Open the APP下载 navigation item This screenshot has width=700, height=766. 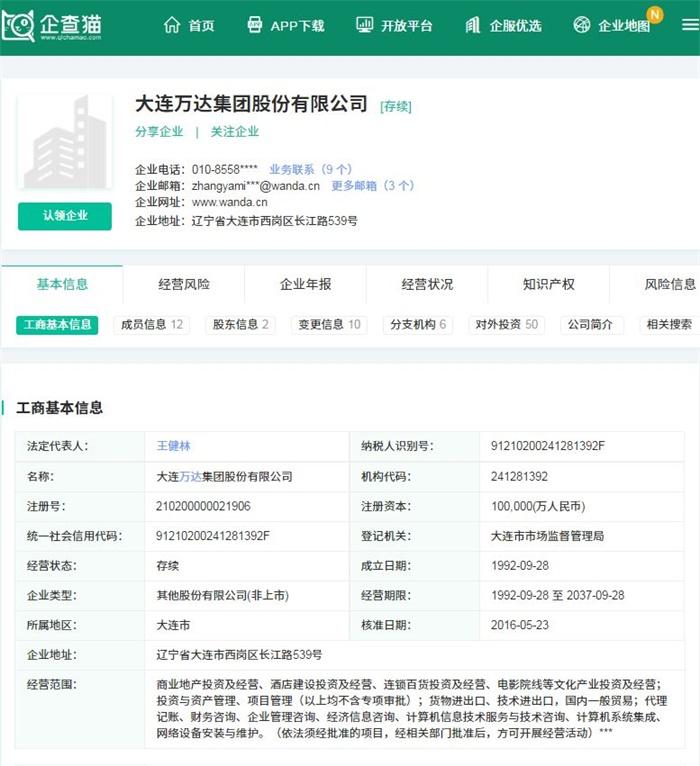(297, 25)
